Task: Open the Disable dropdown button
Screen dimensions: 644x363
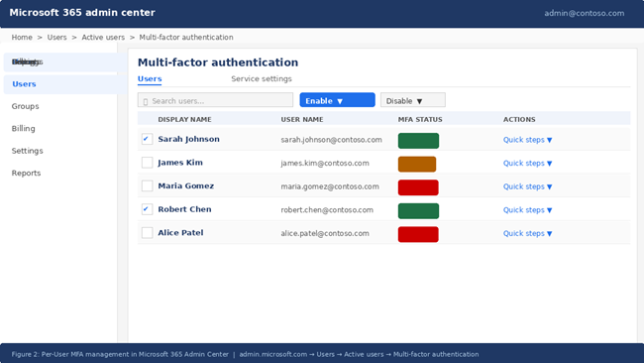Action: coord(413,100)
